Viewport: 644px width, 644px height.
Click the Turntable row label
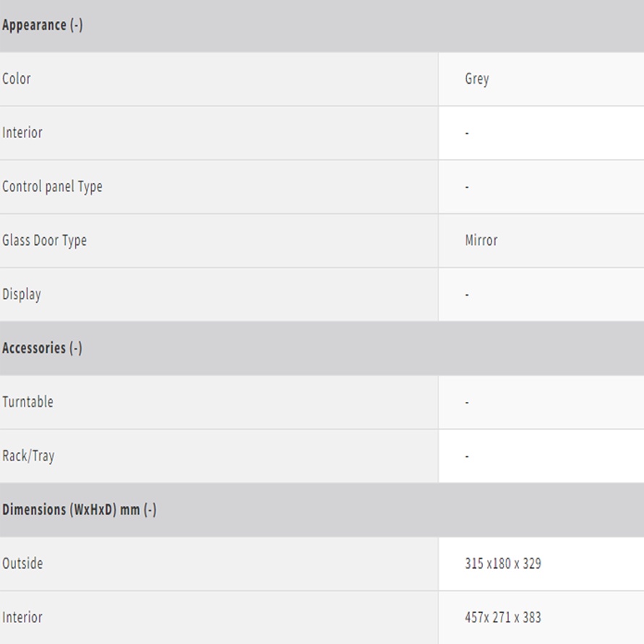27,403
